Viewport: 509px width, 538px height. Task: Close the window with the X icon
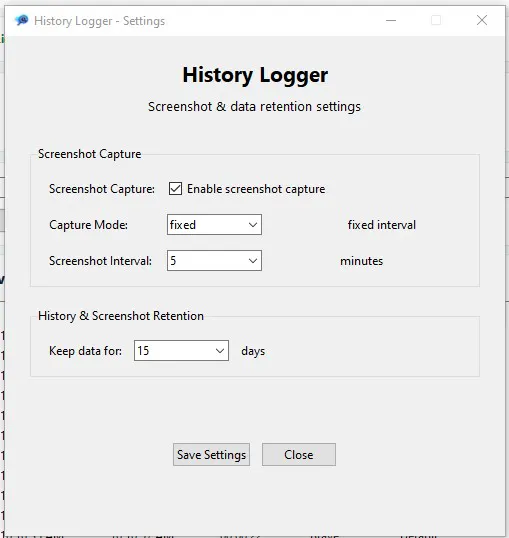[482, 20]
